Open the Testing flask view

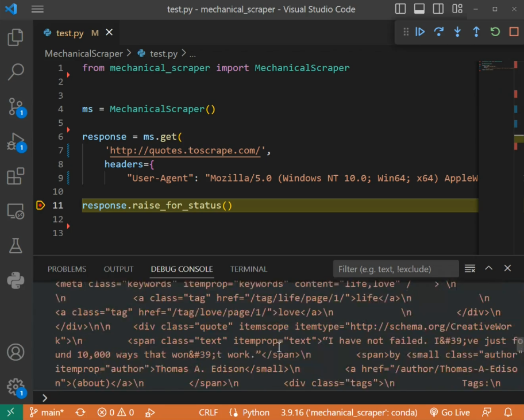pyautogui.click(x=16, y=245)
